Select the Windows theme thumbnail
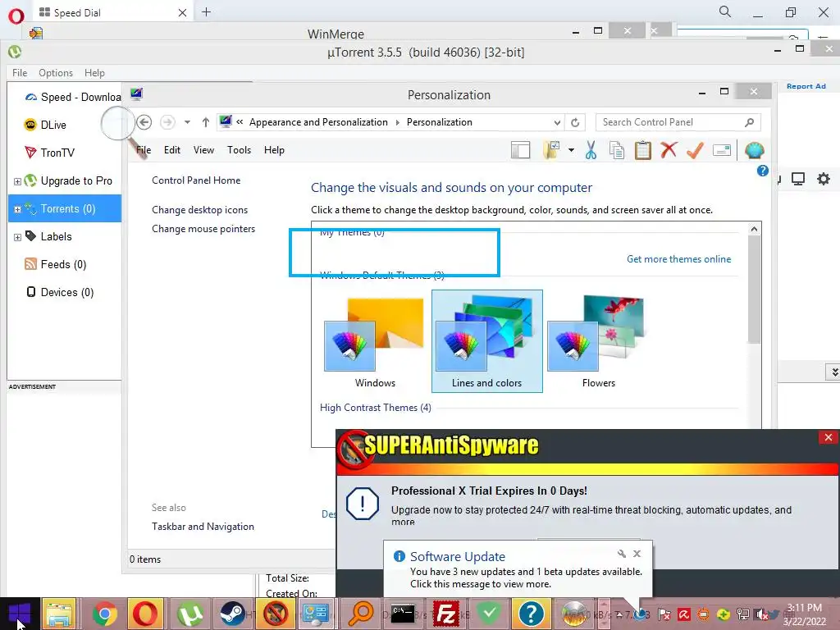 [x=375, y=342]
